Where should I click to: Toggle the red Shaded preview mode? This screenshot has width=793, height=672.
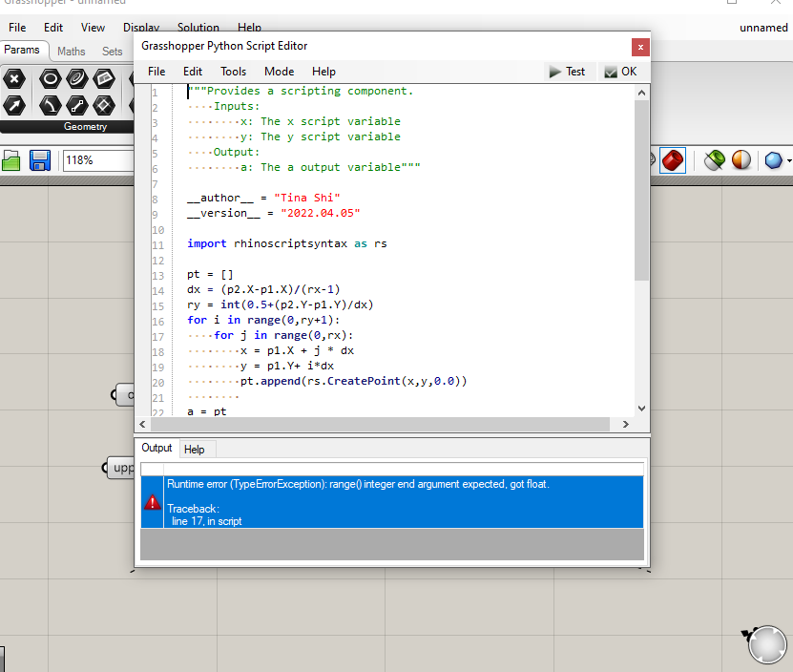coord(673,160)
